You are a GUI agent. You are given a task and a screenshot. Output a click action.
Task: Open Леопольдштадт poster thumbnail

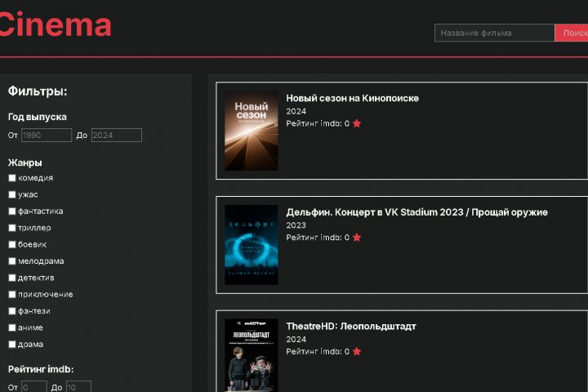[x=252, y=355]
